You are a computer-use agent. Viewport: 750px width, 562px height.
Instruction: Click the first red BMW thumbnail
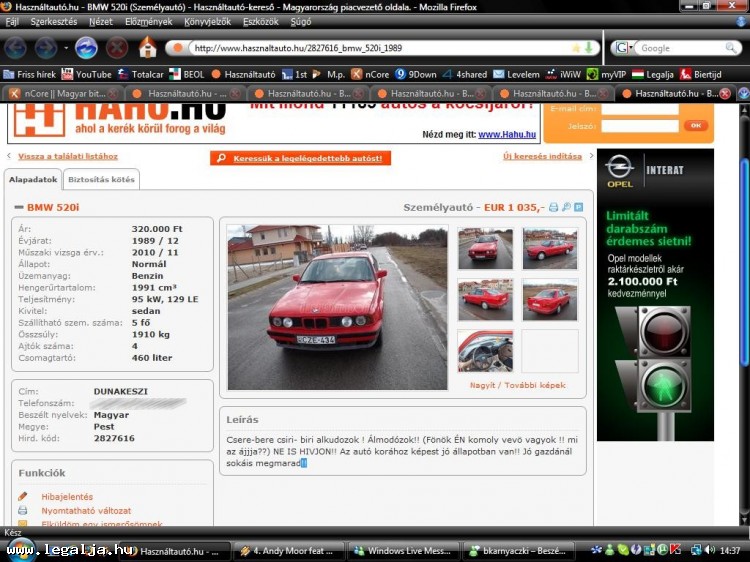pyautogui.click(x=485, y=249)
